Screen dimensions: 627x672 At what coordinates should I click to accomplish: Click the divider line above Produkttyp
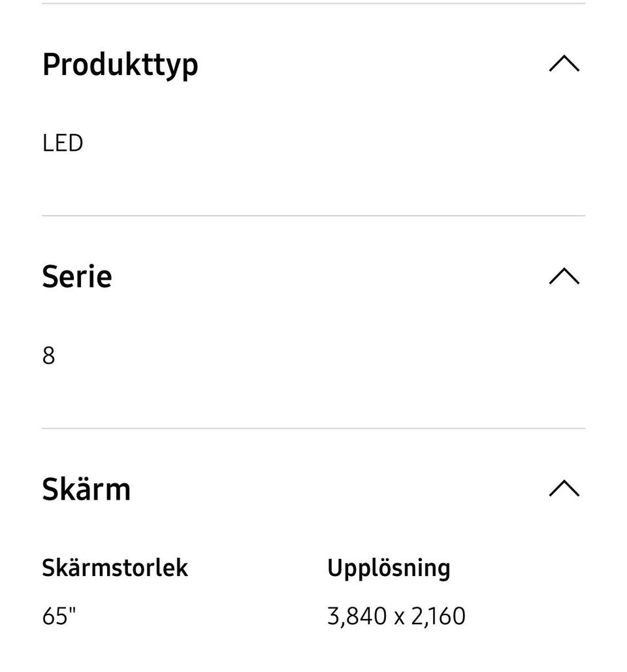click(x=313, y=4)
